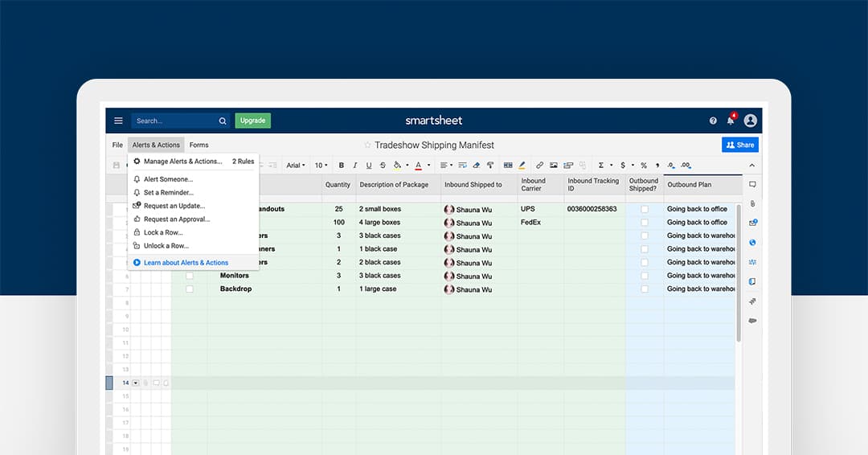Open the alignment dropdown
Image resolution: width=868 pixels, height=455 pixels.
click(446, 166)
